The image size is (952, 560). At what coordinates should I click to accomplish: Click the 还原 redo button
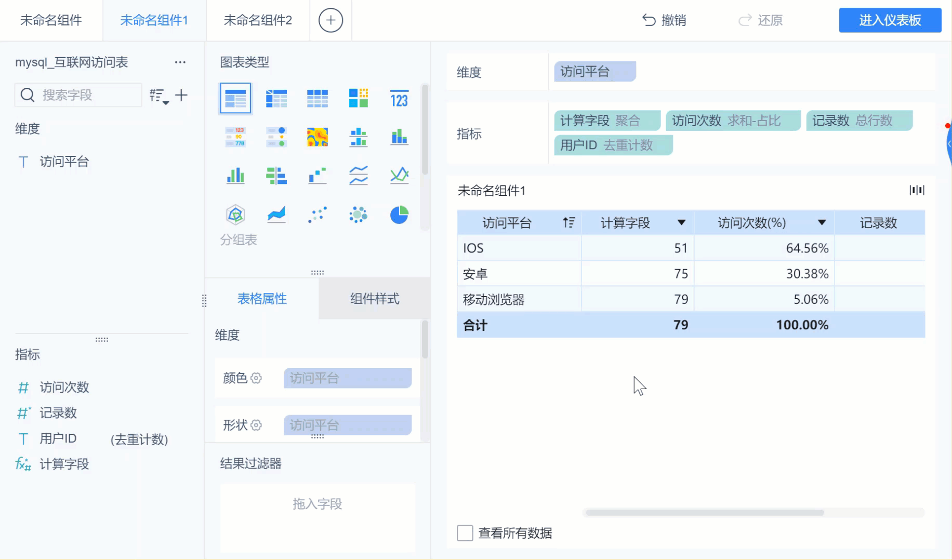pos(761,20)
